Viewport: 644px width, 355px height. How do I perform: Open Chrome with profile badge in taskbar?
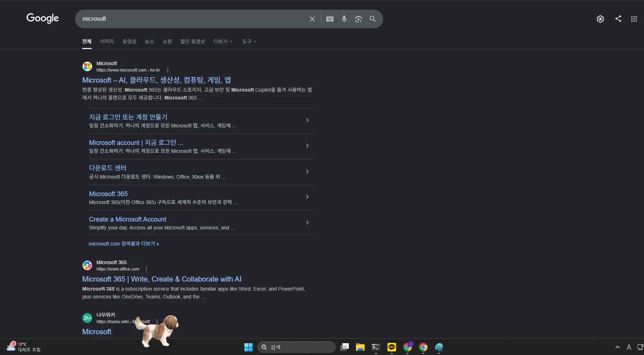408,347
